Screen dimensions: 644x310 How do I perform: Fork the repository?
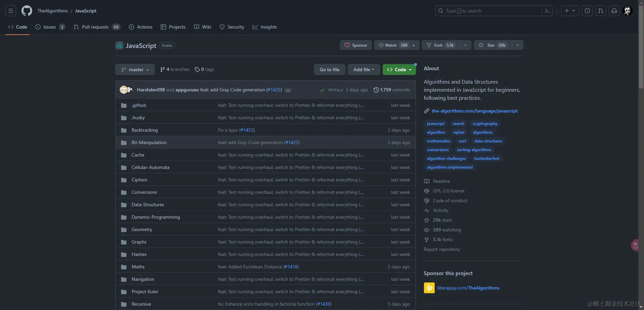pos(441,45)
